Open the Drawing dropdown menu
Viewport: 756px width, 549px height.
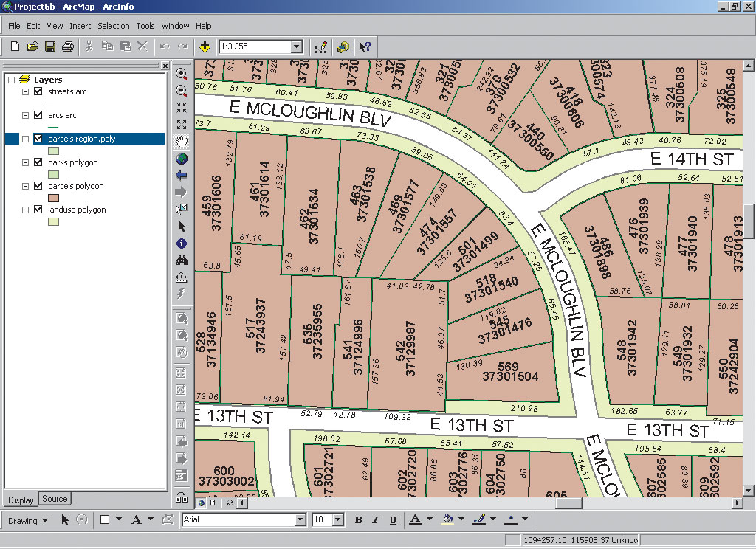coord(28,520)
